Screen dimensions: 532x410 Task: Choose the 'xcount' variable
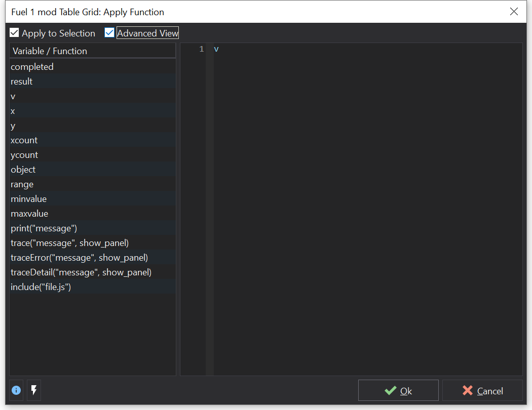click(x=24, y=140)
